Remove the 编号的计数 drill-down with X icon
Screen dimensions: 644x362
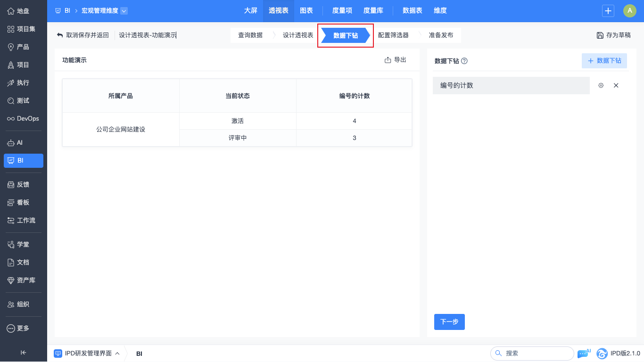(x=616, y=86)
